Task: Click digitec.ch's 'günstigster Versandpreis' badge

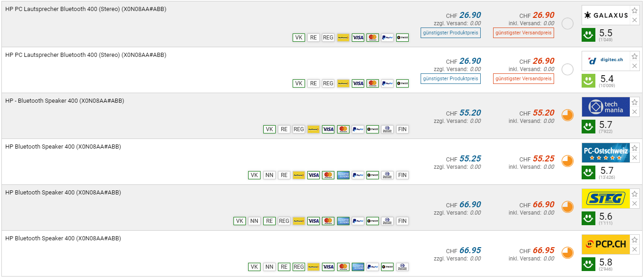Action: coord(523,78)
